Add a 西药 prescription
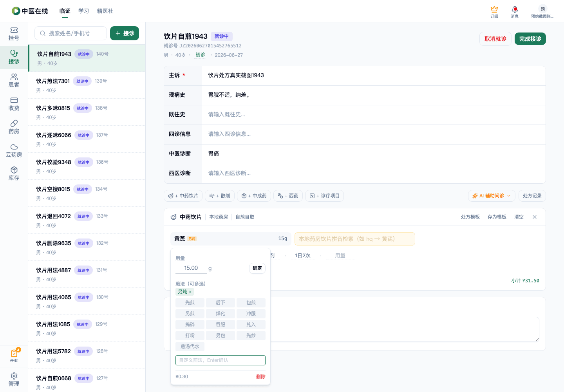The width and height of the screenshot is (564, 392). [x=288, y=196]
